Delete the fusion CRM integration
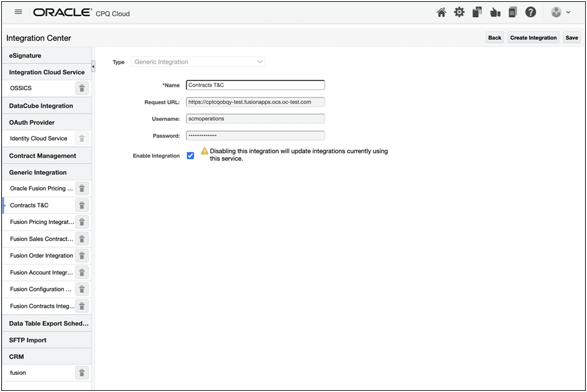The image size is (587, 392). (x=82, y=373)
